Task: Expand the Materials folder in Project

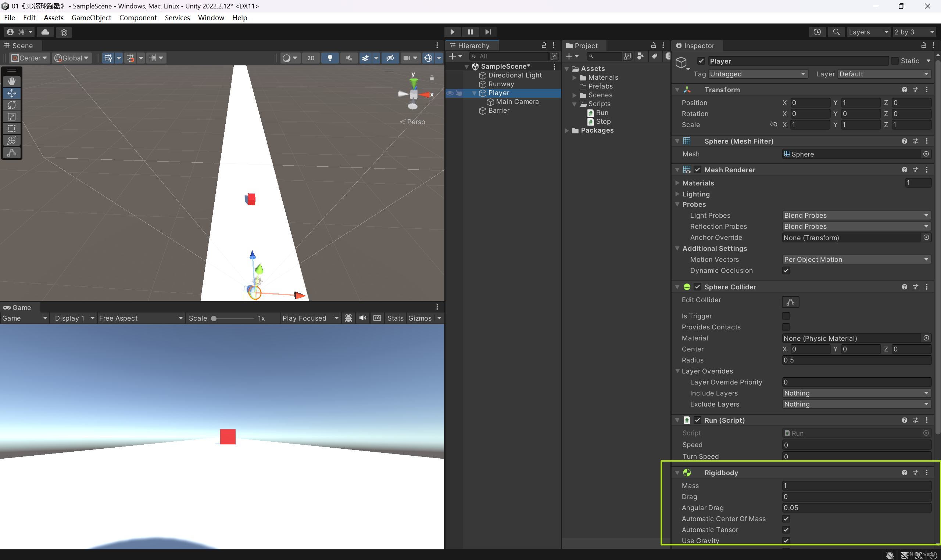Action: [575, 77]
